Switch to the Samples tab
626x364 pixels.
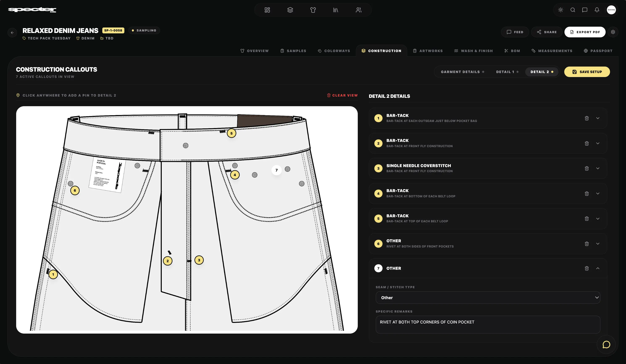[x=293, y=51]
